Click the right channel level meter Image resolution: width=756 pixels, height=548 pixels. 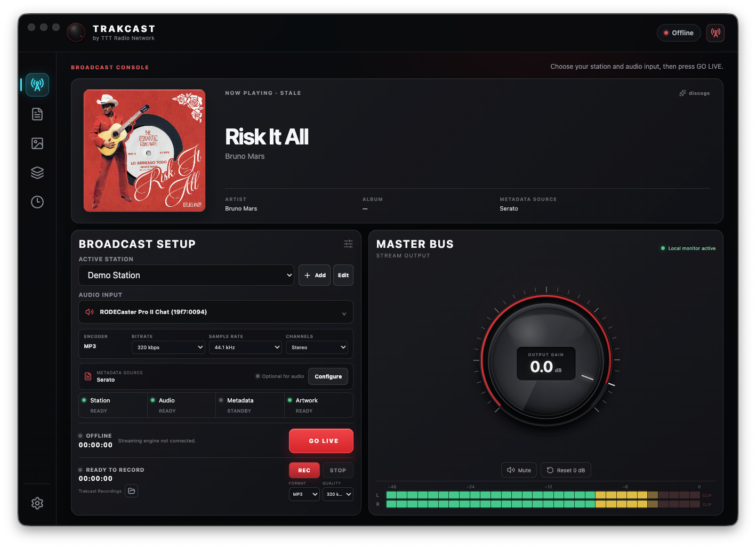[543, 504]
